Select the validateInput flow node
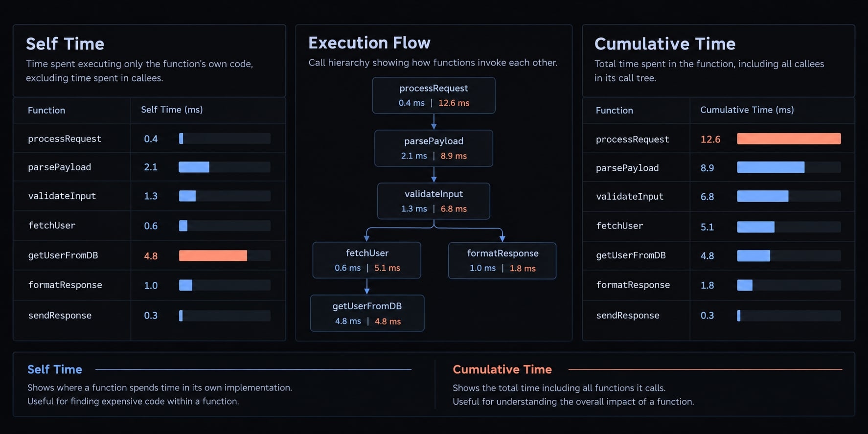868x434 pixels. pos(434,201)
